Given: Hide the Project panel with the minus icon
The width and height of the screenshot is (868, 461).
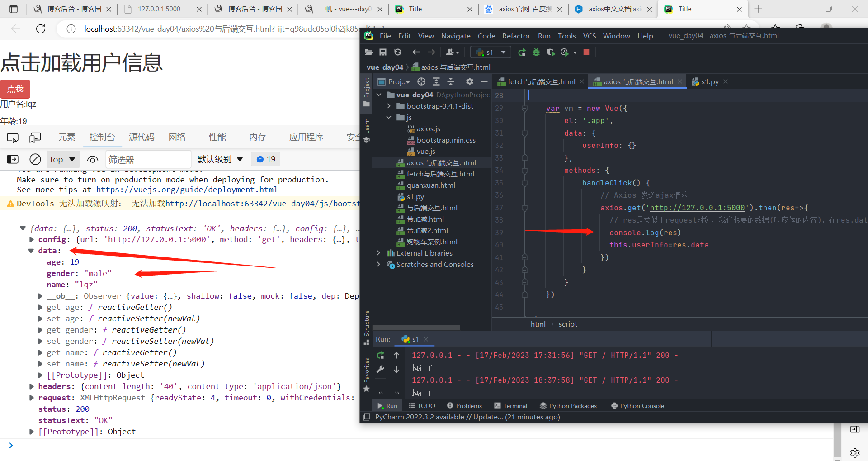Looking at the screenshot, I should point(484,81).
